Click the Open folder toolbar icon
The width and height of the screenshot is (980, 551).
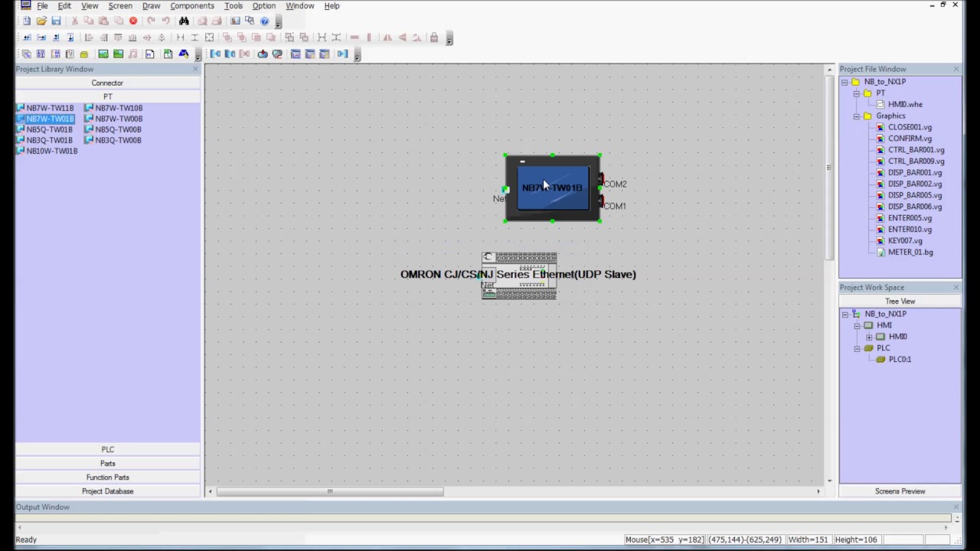point(41,21)
